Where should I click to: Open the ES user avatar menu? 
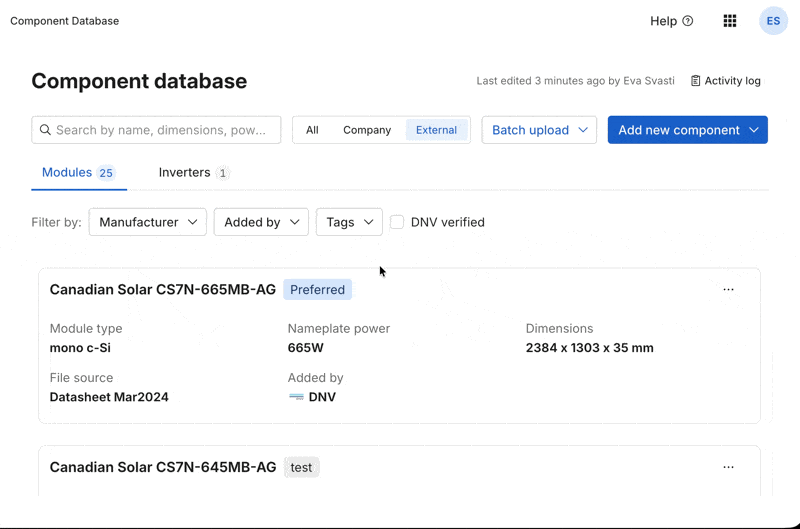(x=773, y=21)
